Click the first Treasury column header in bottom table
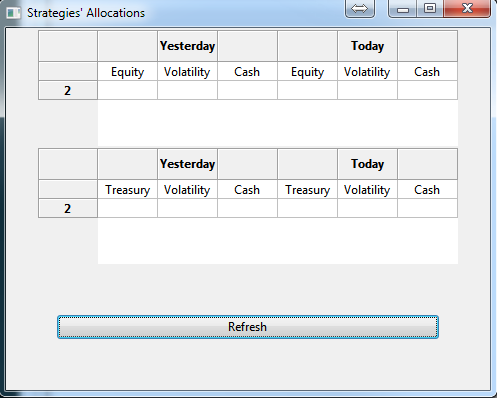 click(127, 189)
